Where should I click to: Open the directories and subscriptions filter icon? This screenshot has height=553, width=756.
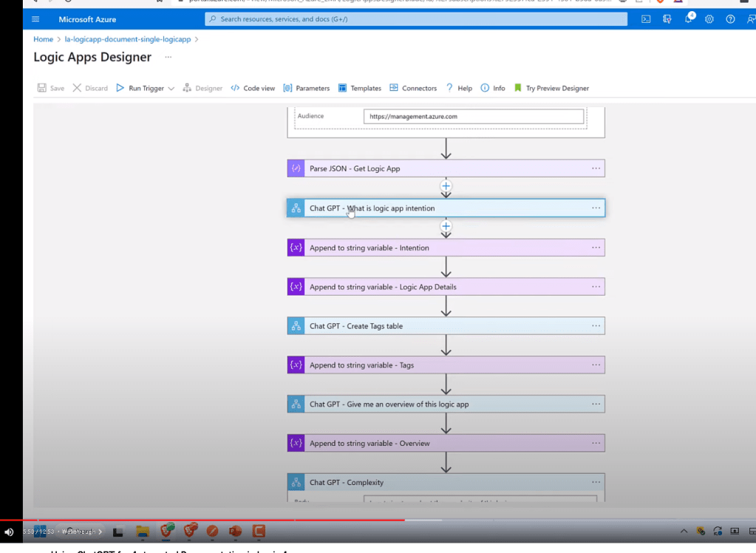[667, 19]
